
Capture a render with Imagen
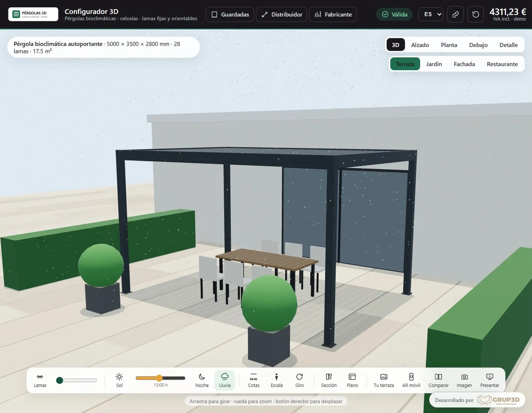464,380
